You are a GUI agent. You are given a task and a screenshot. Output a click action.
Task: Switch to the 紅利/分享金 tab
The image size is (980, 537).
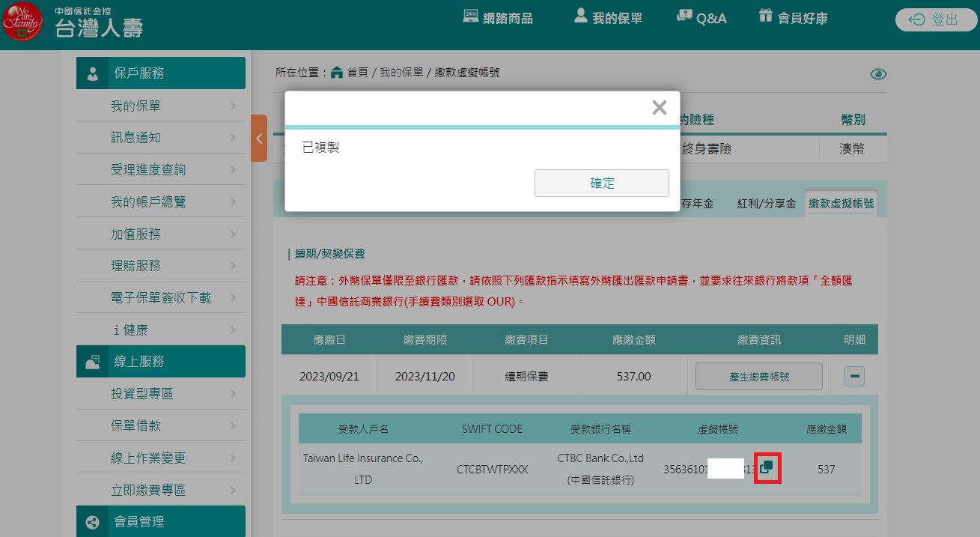(x=767, y=204)
